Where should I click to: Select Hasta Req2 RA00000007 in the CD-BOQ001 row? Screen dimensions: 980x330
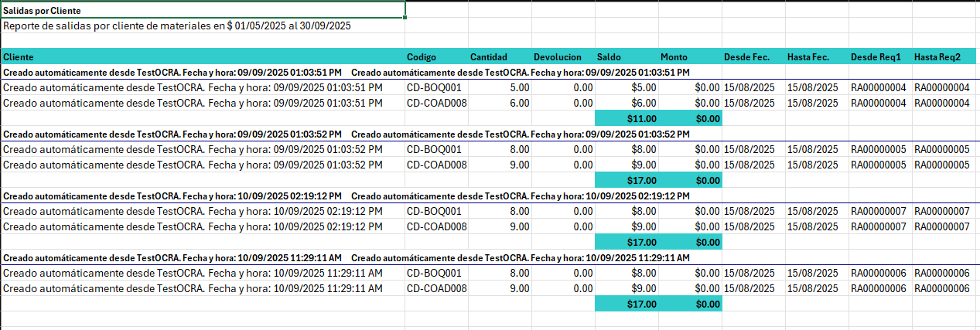pos(946,211)
